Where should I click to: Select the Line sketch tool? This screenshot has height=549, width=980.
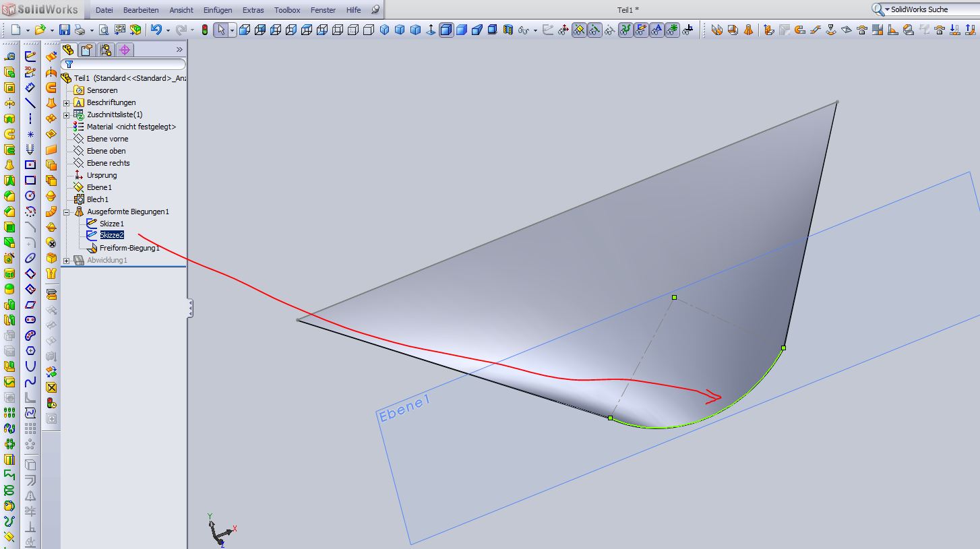[x=30, y=103]
